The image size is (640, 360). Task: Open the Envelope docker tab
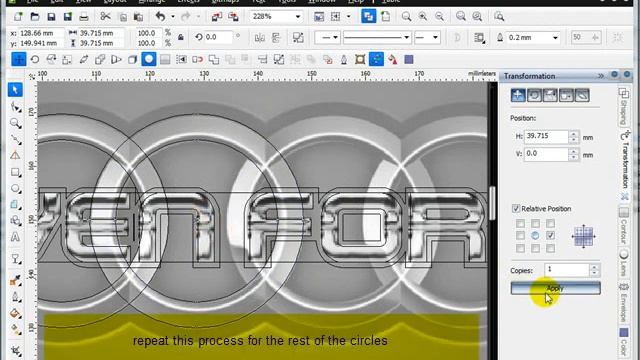[624, 301]
